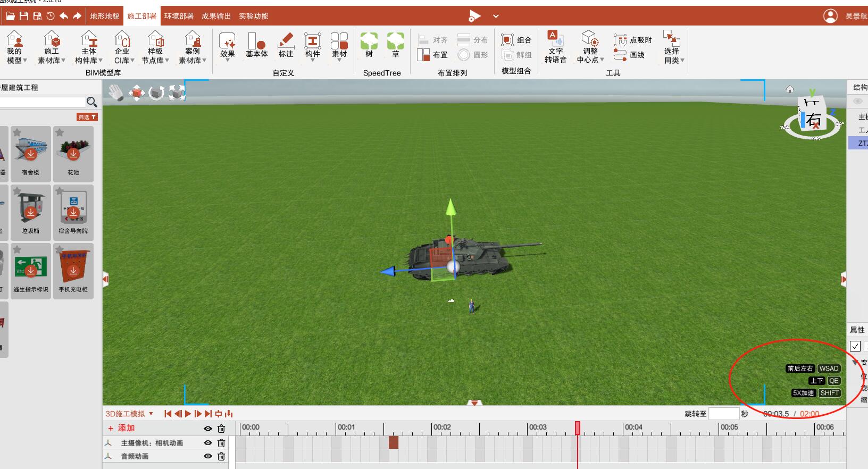Switch to the 地形地貌 tab
This screenshot has height=469, width=868.
pyautogui.click(x=105, y=16)
